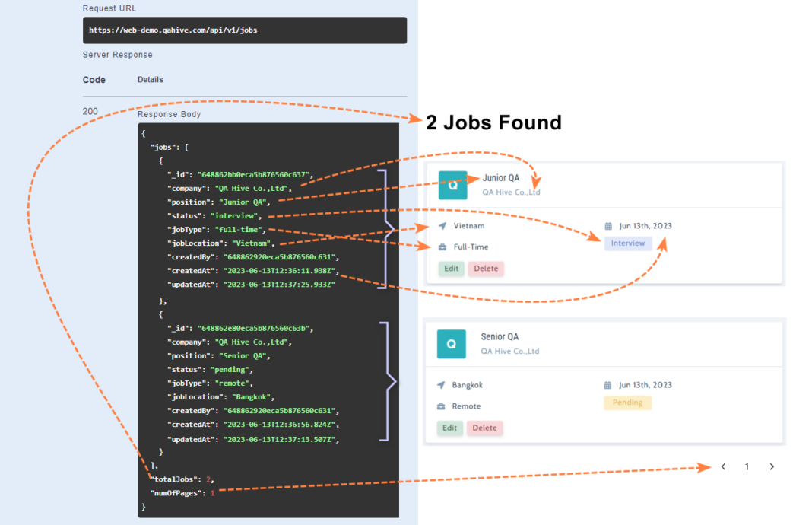
Task: Click the Q logo on the Senior QA card
Action: (x=451, y=344)
